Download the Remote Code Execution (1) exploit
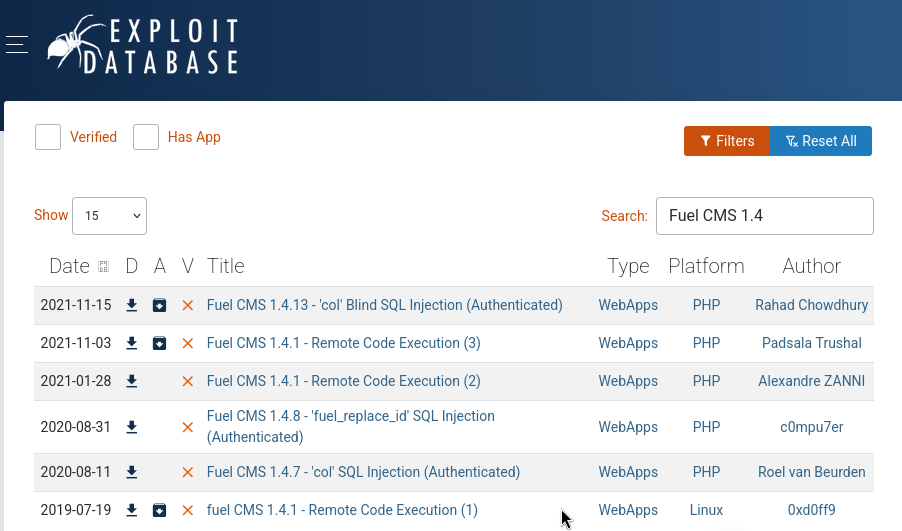This screenshot has height=531, width=902. coord(132,510)
